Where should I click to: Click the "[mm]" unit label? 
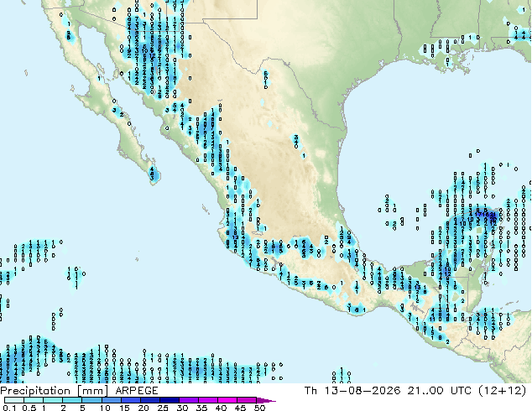[x=93, y=391]
